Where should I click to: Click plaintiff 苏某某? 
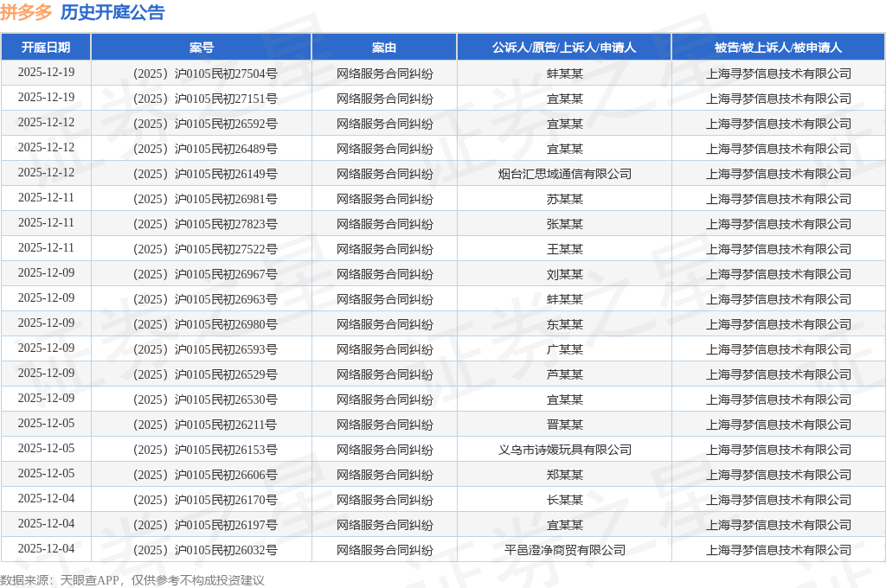pyautogui.click(x=564, y=199)
